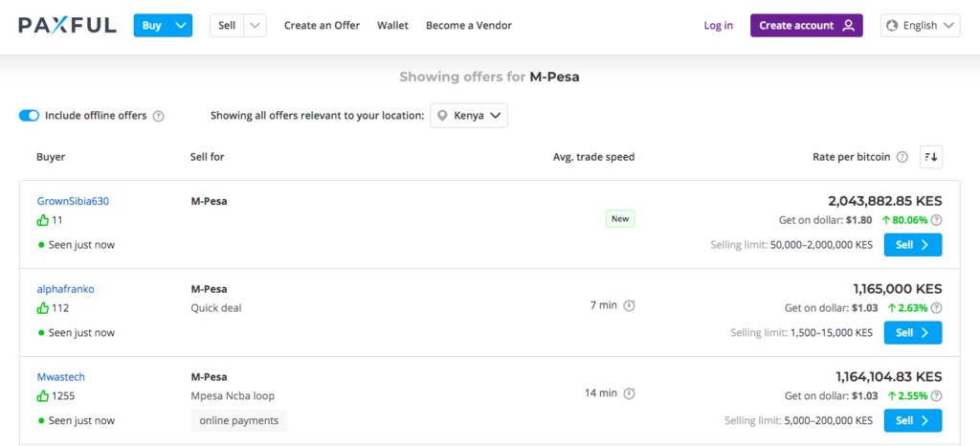Click thumbs-up icon for GrownSibia630
Image resolution: width=980 pixels, height=446 pixels.
[x=42, y=220]
